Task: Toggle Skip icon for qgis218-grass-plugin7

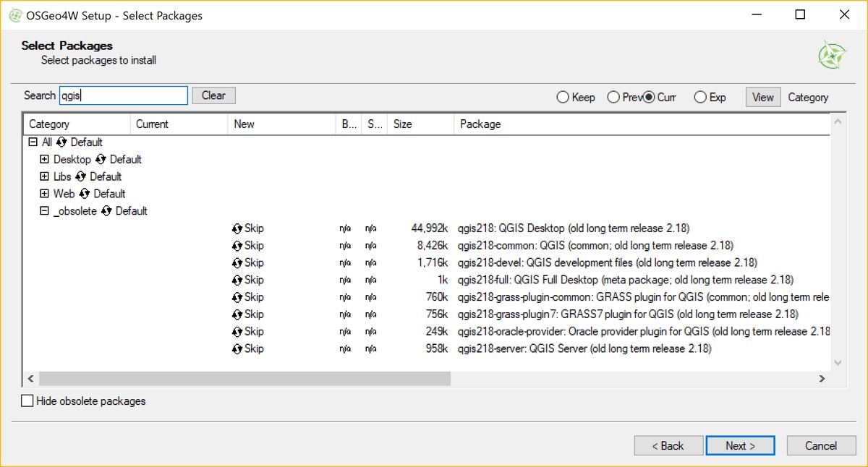Action: click(237, 314)
